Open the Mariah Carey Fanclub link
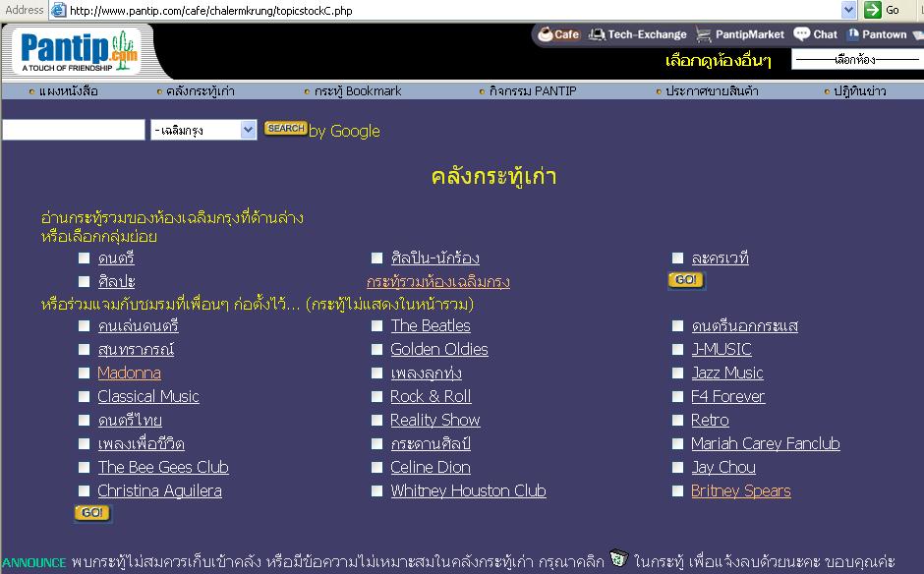This screenshot has height=574, width=924. (766, 443)
